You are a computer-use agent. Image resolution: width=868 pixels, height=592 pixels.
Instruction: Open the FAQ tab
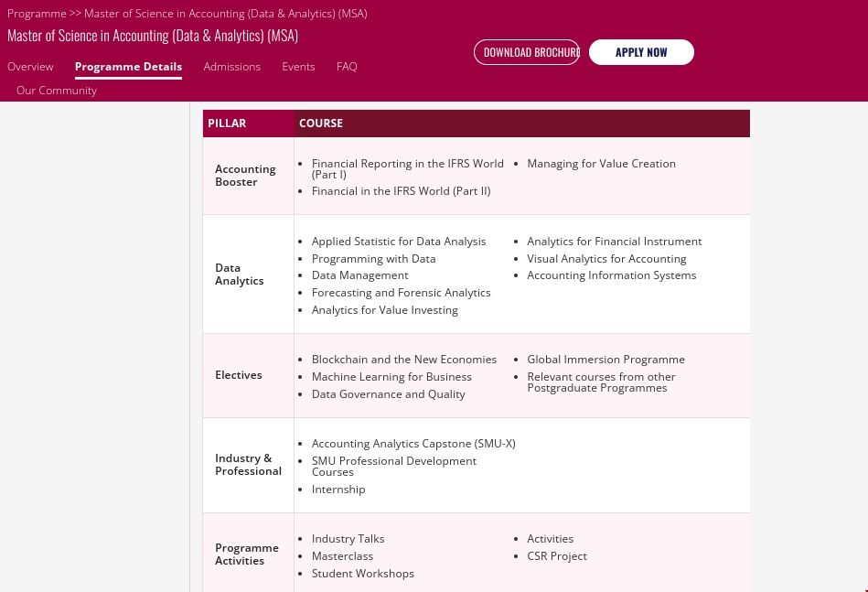click(x=347, y=67)
